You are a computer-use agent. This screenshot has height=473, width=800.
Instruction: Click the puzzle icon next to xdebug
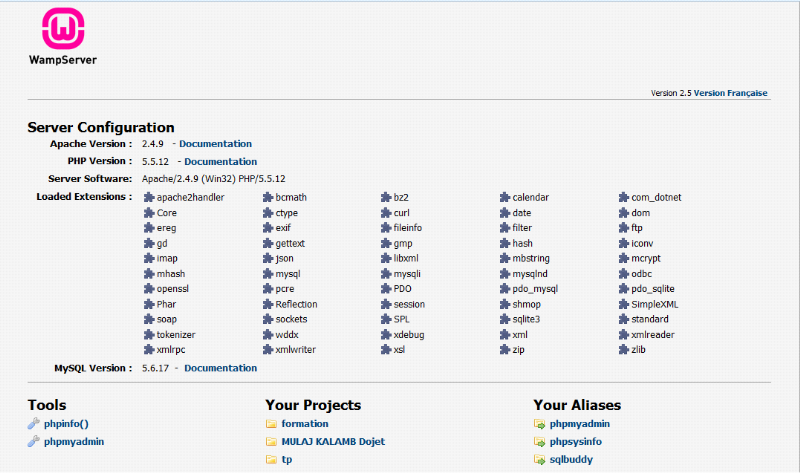tap(386, 335)
